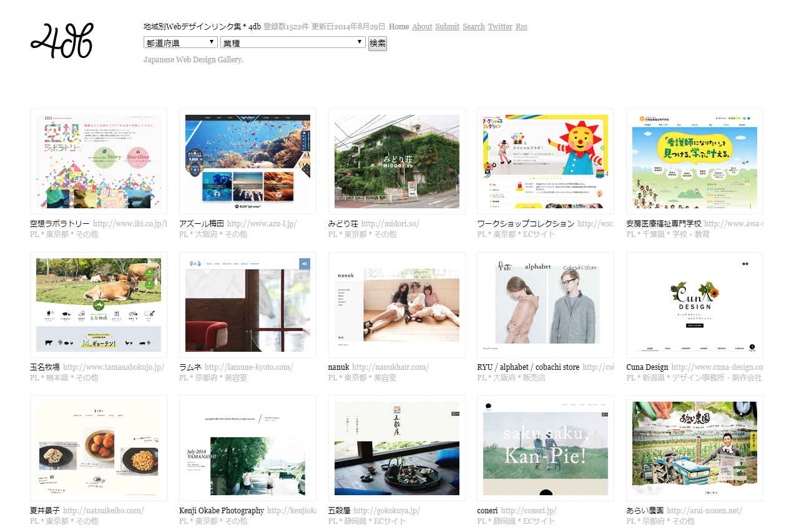
Task: Click 'PL * 新潟県 * デザイン事務所・制作会社' text
Action: [x=694, y=378]
